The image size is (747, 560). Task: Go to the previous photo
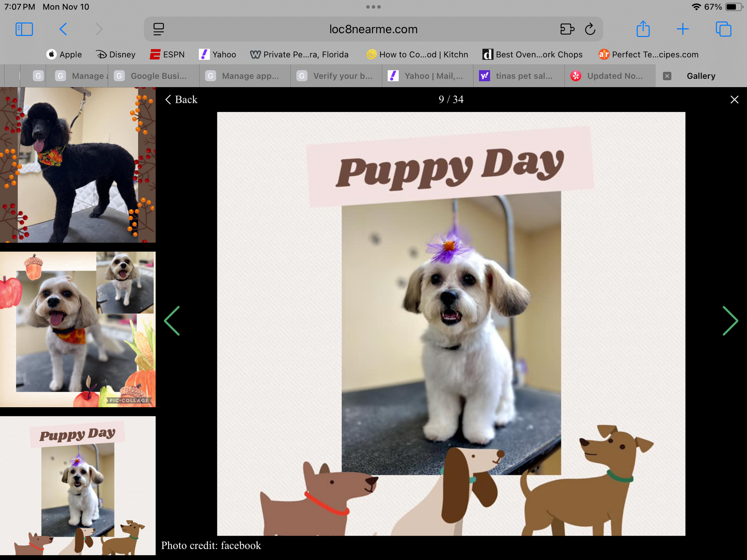(172, 321)
